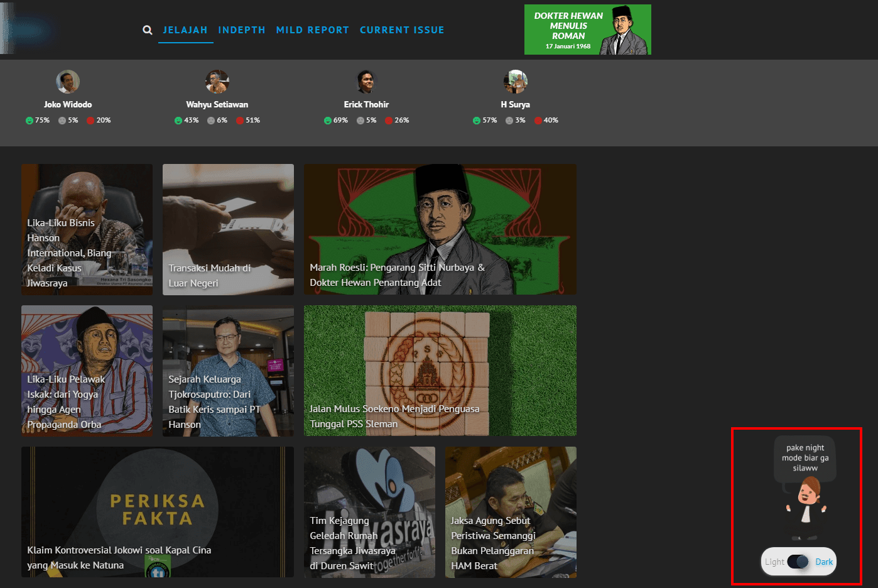This screenshot has height=588, width=878.
Task: Open the JELAJAH menu tab
Action: [185, 30]
